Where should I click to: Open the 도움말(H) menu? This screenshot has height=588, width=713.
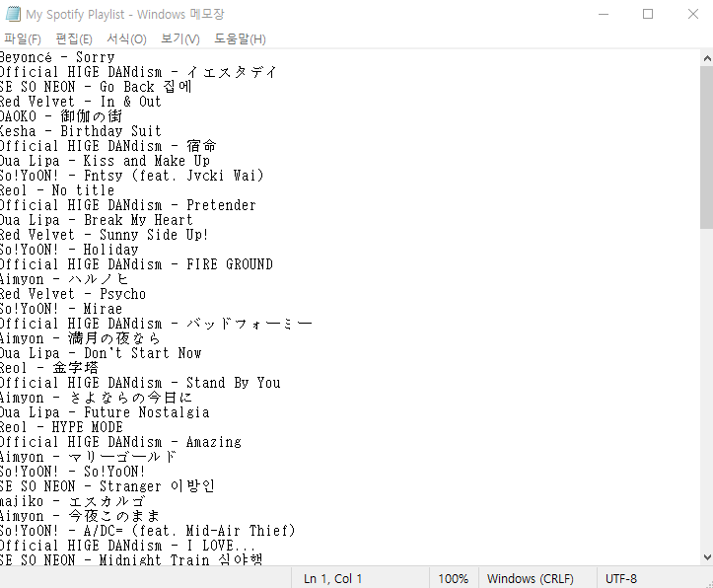[240, 39]
